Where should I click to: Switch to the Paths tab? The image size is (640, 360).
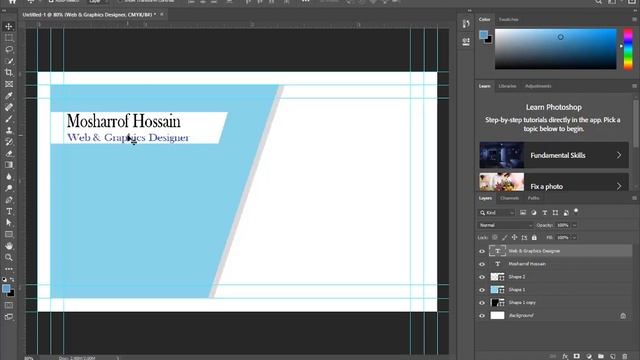click(x=533, y=198)
